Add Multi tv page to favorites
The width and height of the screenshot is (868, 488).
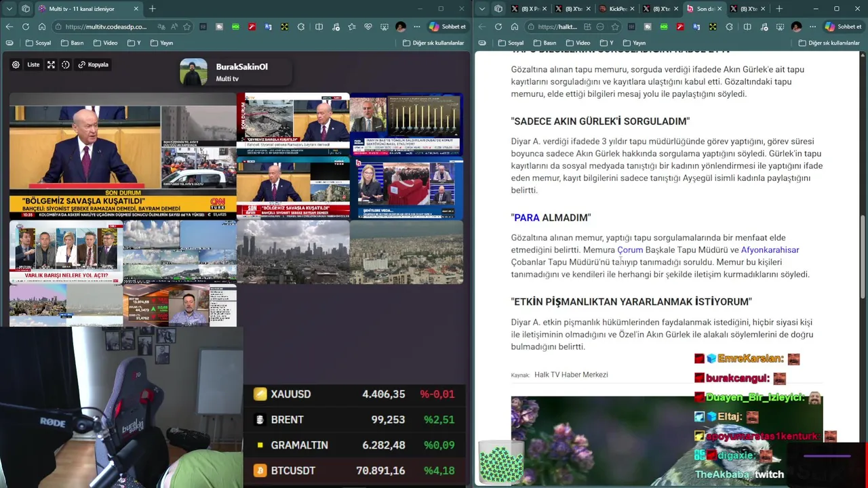pyautogui.click(x=186, y=26)
